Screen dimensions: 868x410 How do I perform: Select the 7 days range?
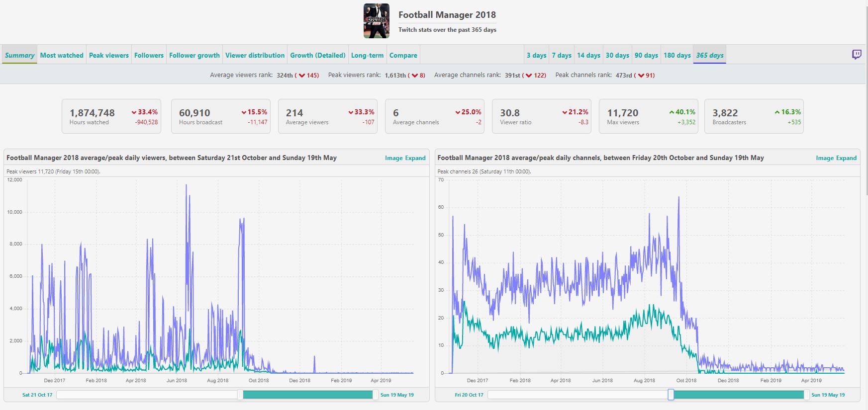[562, 55]
